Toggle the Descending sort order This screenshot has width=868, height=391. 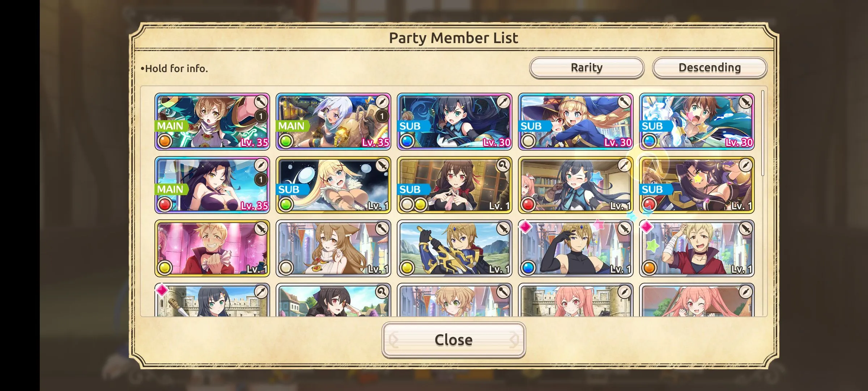click(710, 68)
